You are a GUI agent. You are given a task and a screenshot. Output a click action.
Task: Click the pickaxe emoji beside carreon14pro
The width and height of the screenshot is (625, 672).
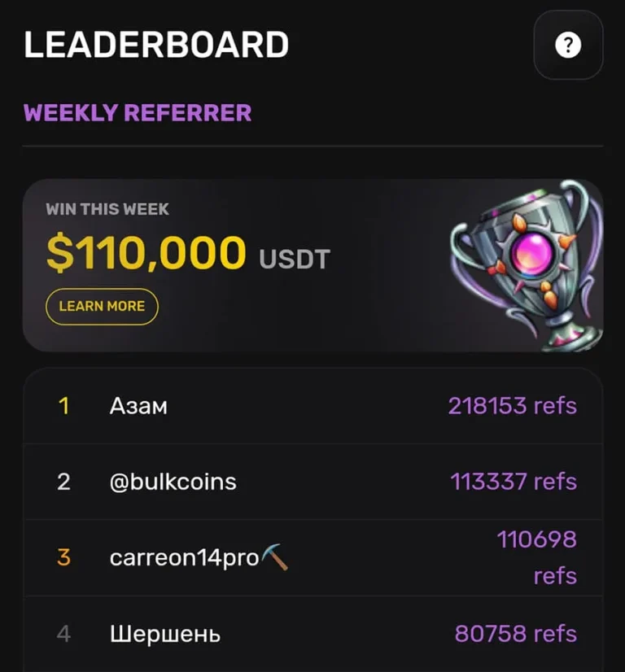[x=274, y=558]
